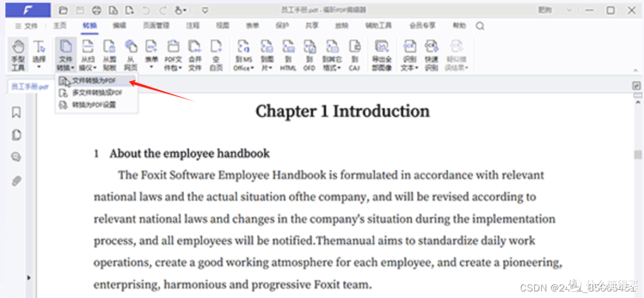
Task: Click the search magnifier next to 帮助
Action: click(x=479, y=26)
